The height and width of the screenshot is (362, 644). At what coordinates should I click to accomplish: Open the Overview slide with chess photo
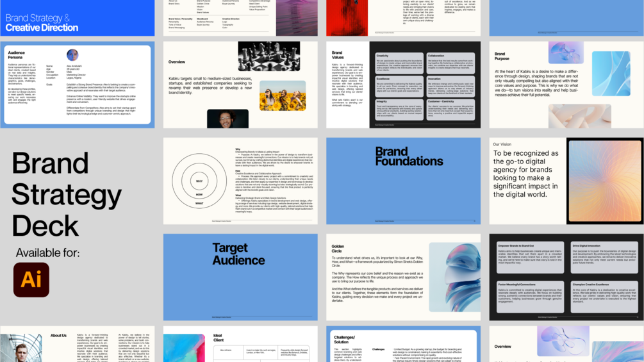pyautogui.click(x=240, y=85)
